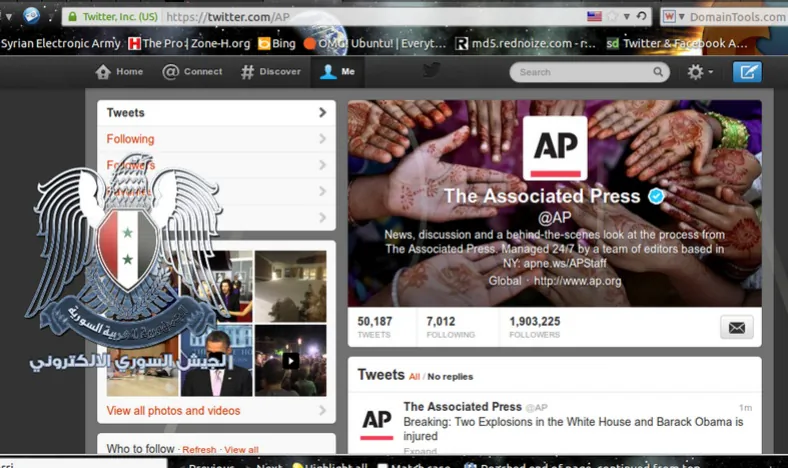
Task: Open View all photos and videos
Action: coord(173,411)
